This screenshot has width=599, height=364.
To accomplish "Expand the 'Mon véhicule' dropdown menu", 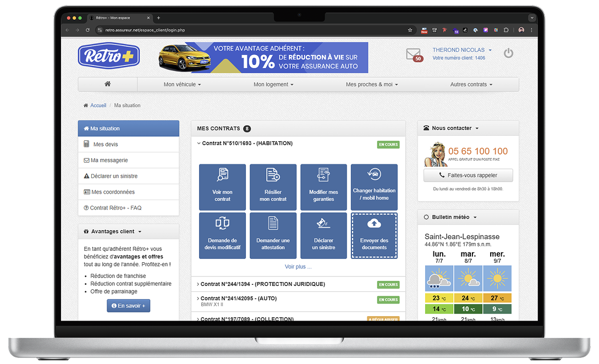I will pos(182,85).
